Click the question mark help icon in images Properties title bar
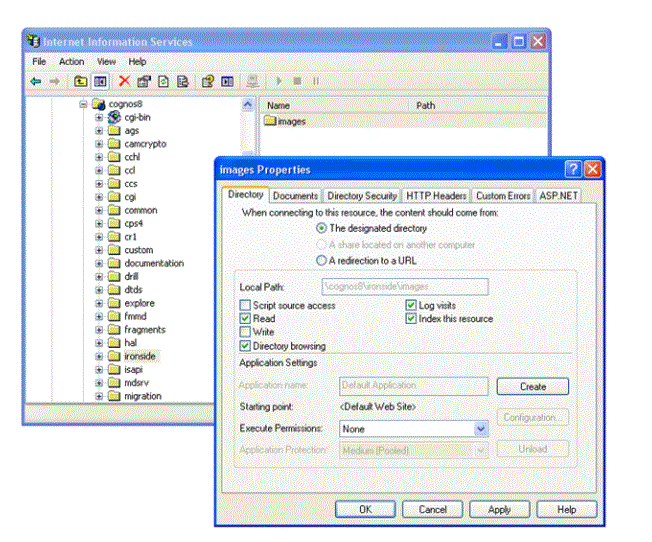This screenshot has width=652, height=542. (x=573, y=169)
